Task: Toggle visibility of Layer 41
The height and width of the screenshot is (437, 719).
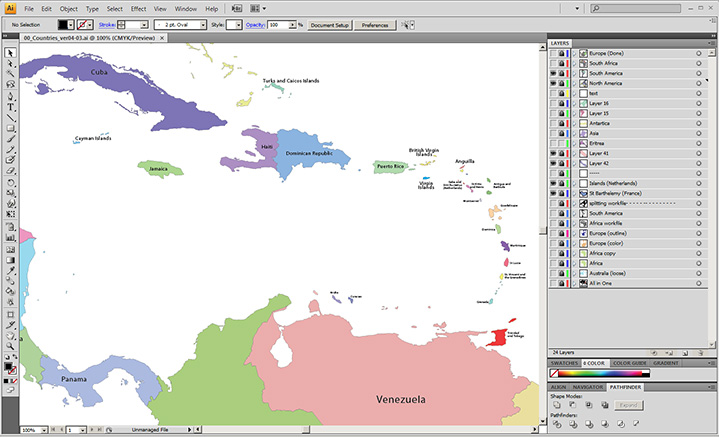Action: click(x=553, y=153)
